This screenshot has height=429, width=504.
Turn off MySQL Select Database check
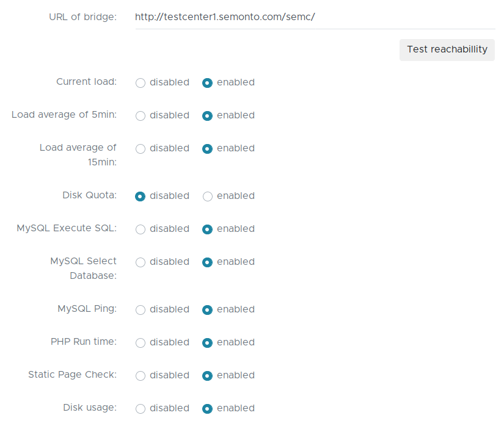coord(141,262)
